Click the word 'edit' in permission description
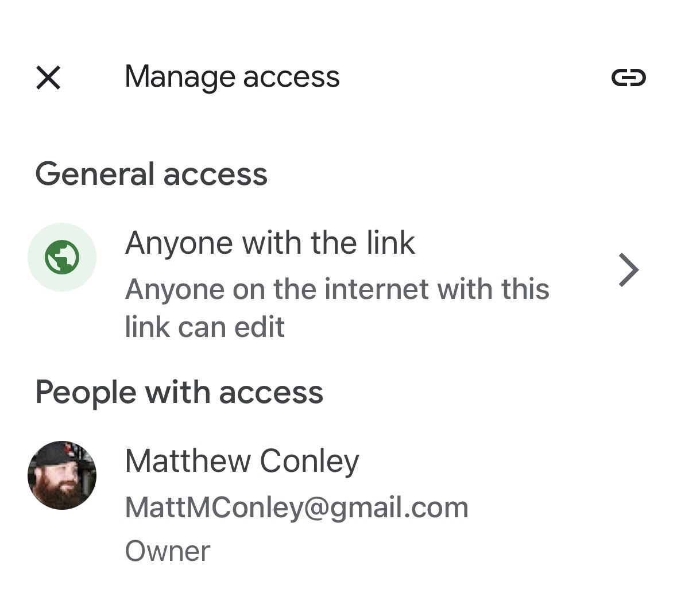This screenshot has width=677, height=616. tap(261, 327)
